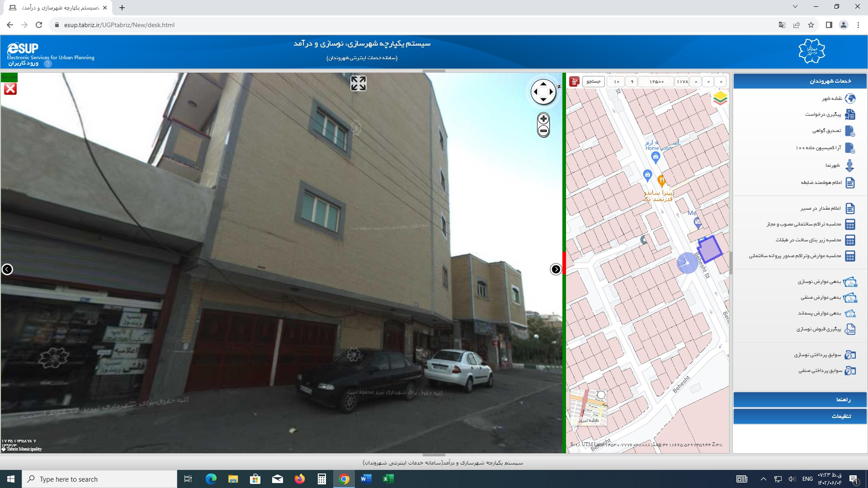This screenshot has width=868, height=488.
Task: Click the pan direction compass control
Action: [543, 92]
